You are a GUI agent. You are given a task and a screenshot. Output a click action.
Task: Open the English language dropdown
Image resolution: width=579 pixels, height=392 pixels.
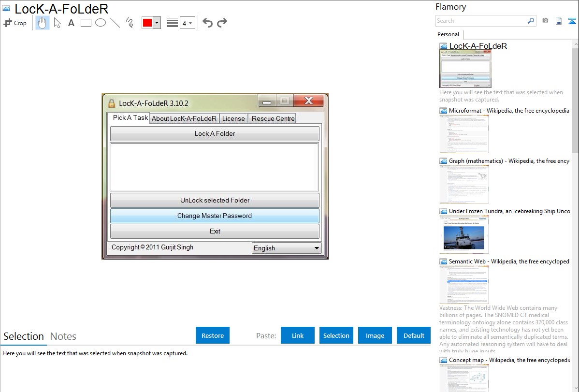pyautogui.click(x=287, y=248)
